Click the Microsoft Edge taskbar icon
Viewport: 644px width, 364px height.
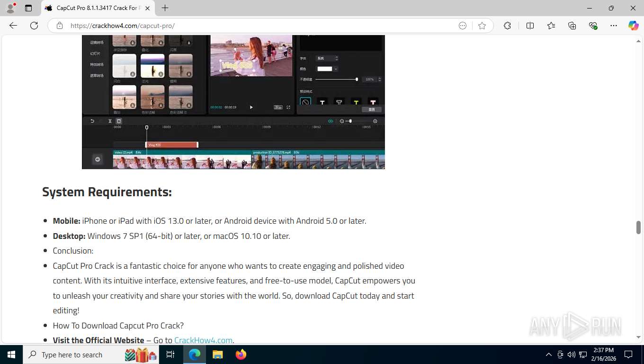coord(195,355)
